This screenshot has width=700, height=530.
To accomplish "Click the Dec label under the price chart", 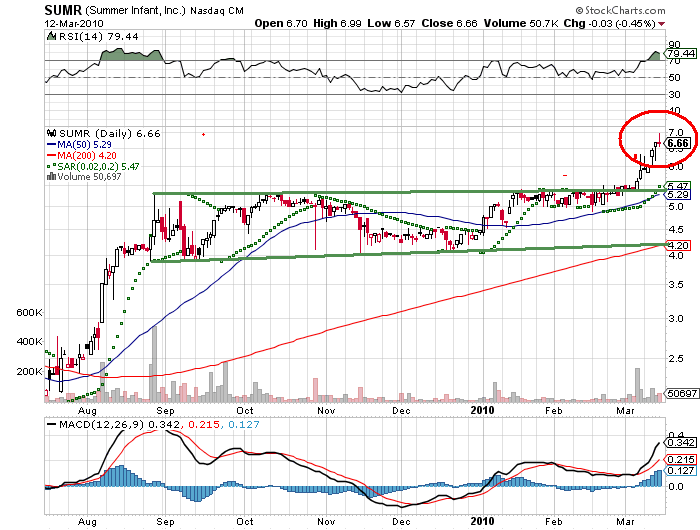I will [401, 410].
